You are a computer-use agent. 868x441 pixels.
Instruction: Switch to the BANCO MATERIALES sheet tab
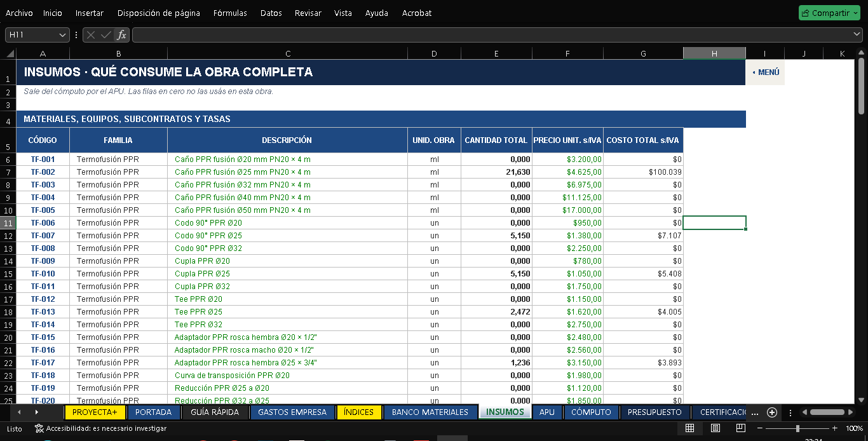(x=430, y=412)
